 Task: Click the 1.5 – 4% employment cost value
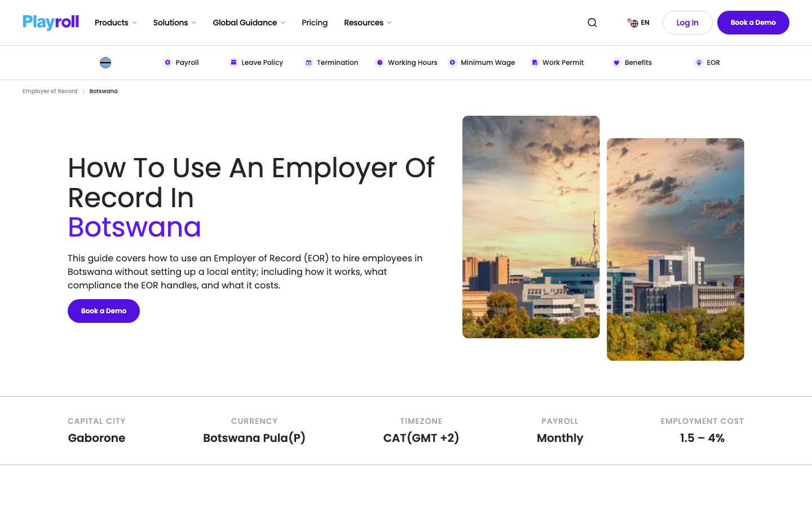(703, 438)
